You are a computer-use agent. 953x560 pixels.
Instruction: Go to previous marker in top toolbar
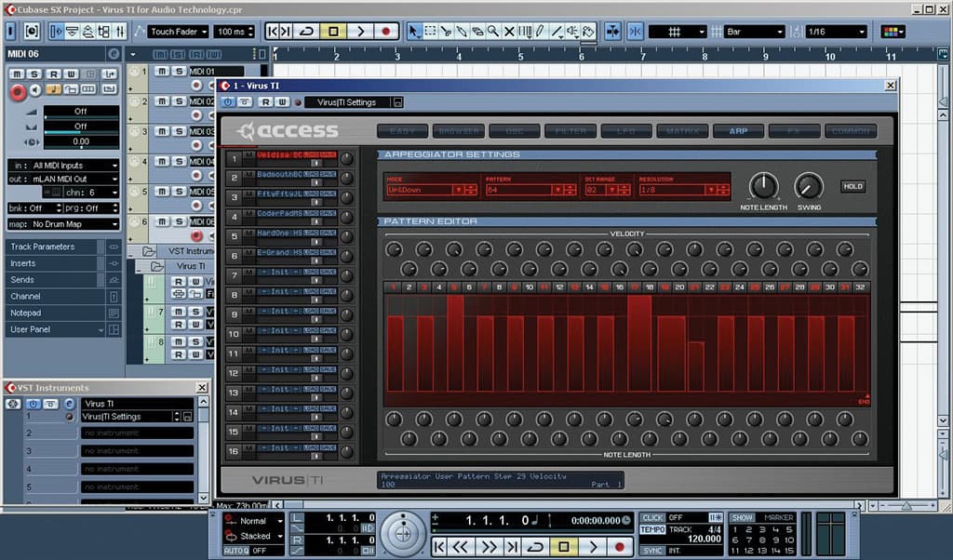(x=273, y=32)
